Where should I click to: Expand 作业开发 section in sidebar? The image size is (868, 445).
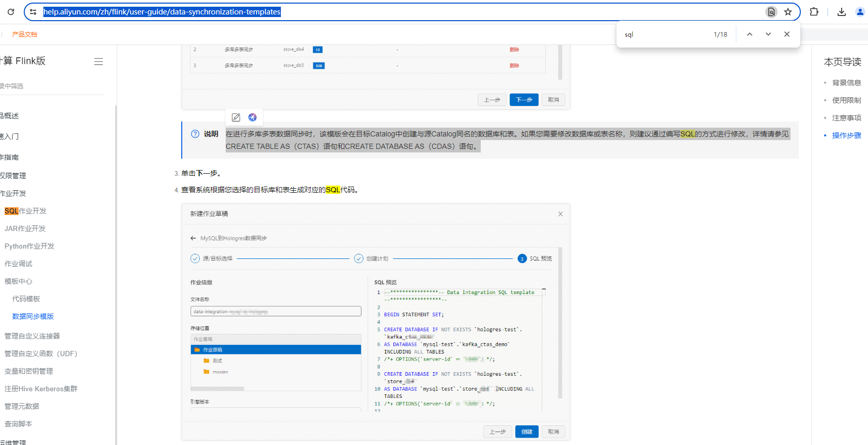pos(13,193)
